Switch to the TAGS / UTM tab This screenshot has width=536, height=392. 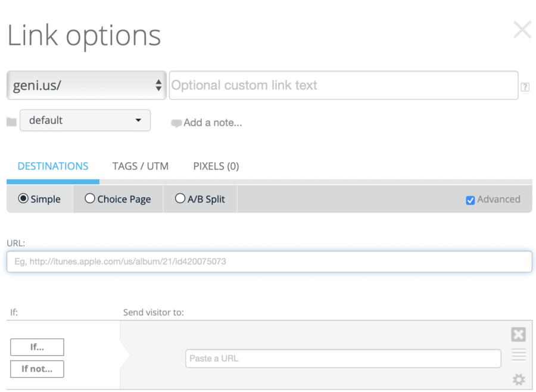coord(141,166)
